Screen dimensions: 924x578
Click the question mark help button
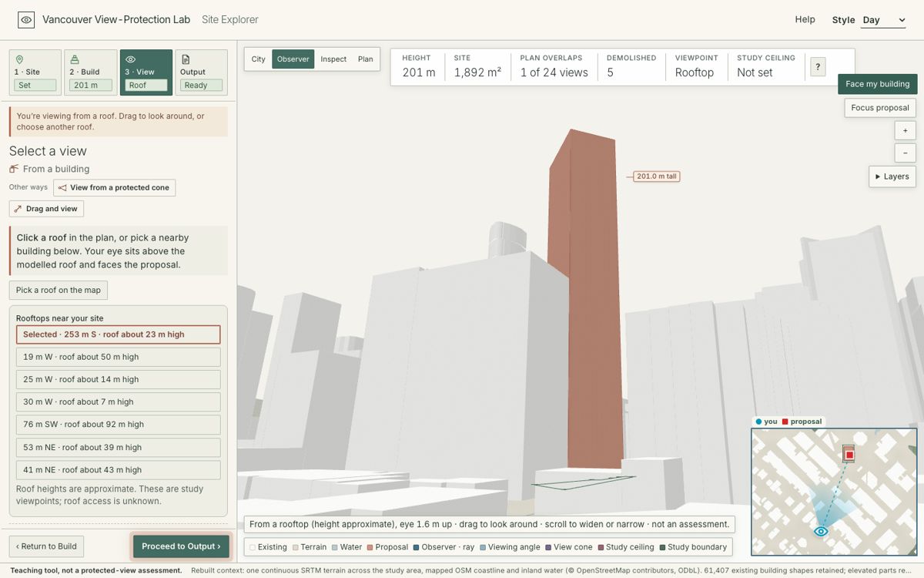click(817, 67)
